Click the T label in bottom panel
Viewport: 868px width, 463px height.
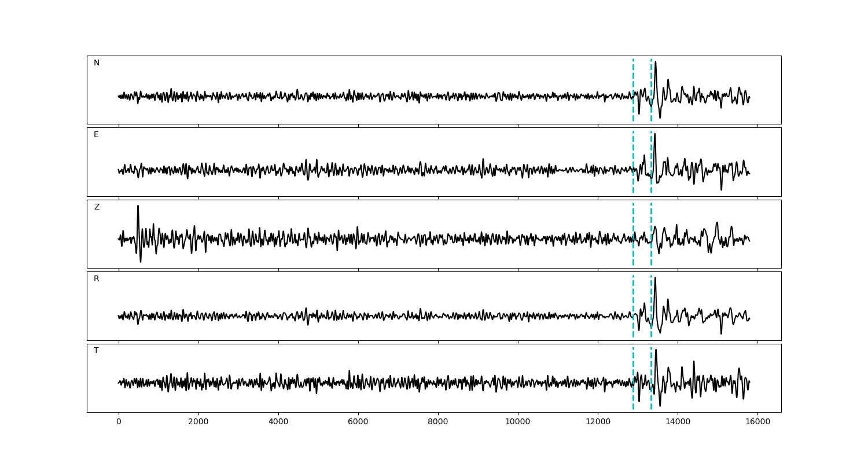(96, 351)
